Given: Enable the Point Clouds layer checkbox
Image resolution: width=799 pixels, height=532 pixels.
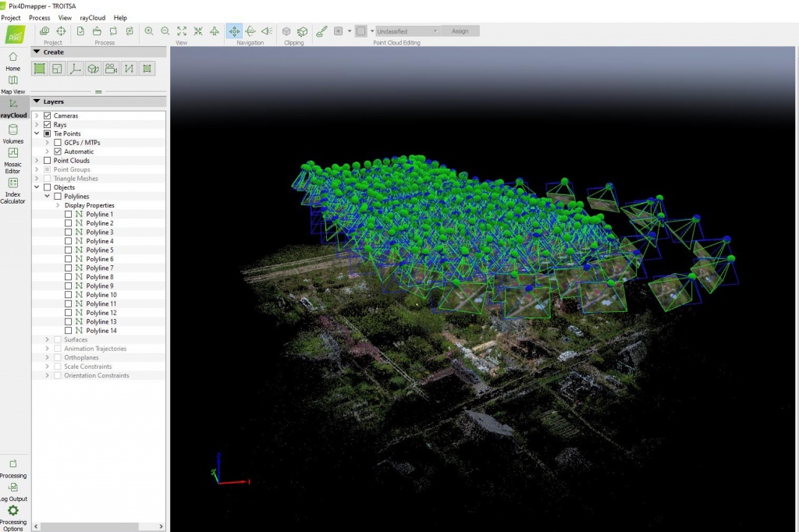Looking at the screenshot, I should tap(48, 161).
